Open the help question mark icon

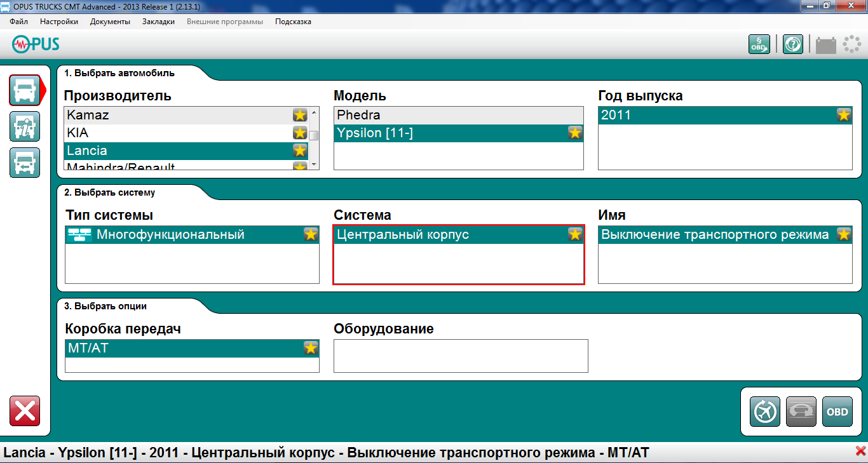point(792,44)
